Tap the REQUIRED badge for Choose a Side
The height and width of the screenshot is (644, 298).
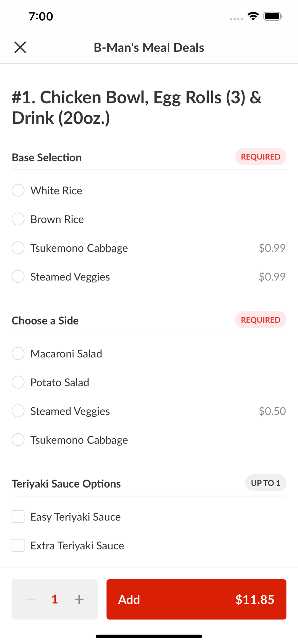point(261,320)
